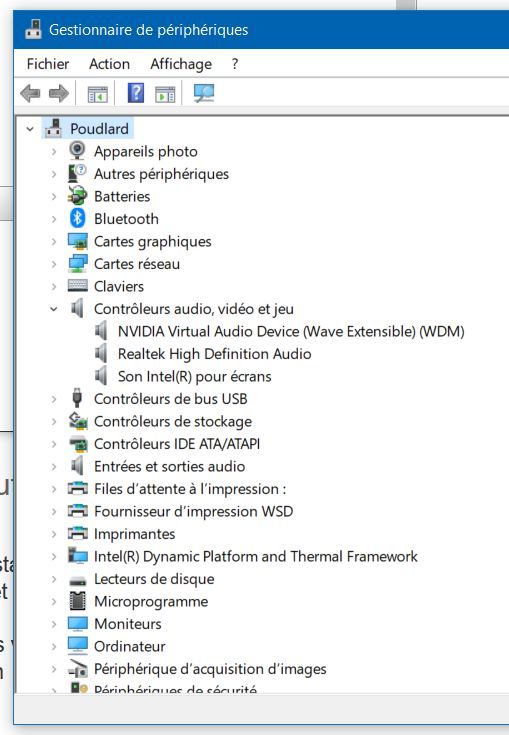Select Intel(R) Dynamic Platform and Thermal Framework

pyautogui.click(x=255, y=556)
